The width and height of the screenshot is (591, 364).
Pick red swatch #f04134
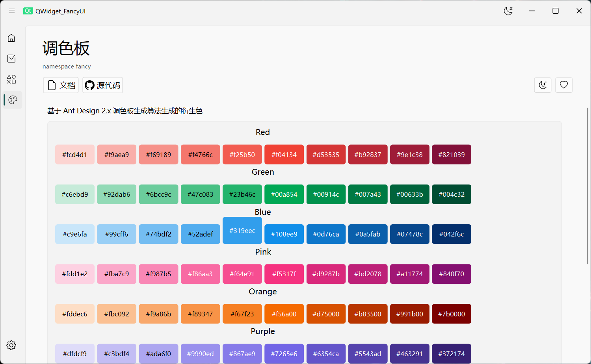[284, 155]
